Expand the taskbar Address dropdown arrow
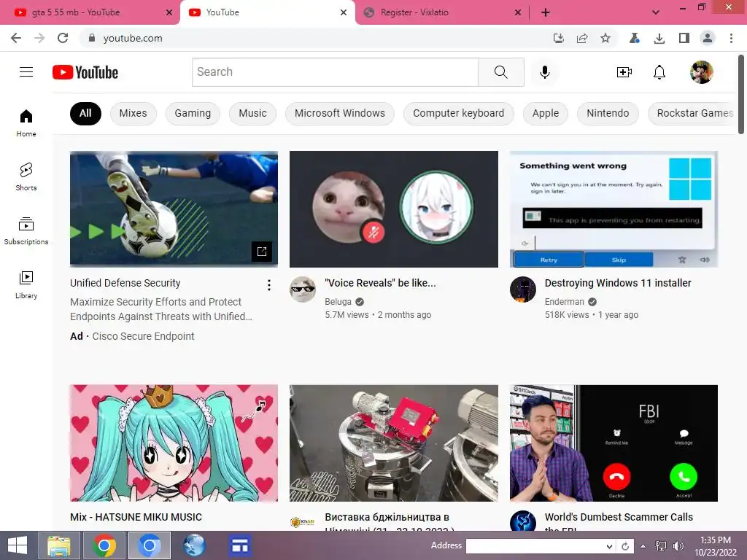Image resolution: width=747 pixels, height=560 pixels. (609, 546)
